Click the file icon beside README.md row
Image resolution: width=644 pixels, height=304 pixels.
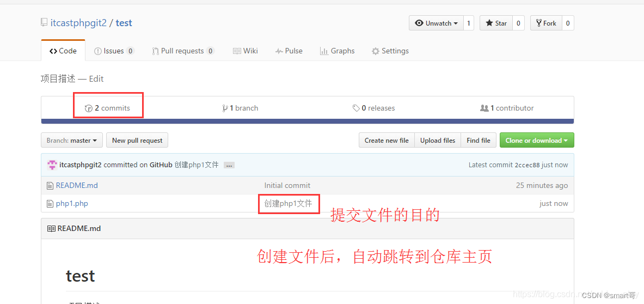[50, 186]
